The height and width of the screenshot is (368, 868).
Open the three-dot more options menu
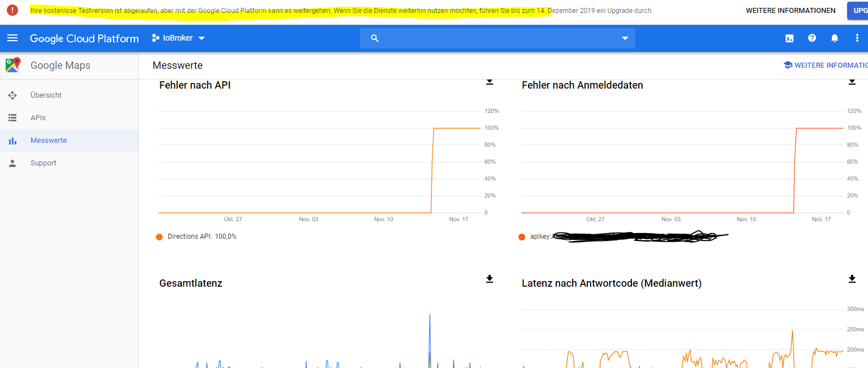[857, 38]
